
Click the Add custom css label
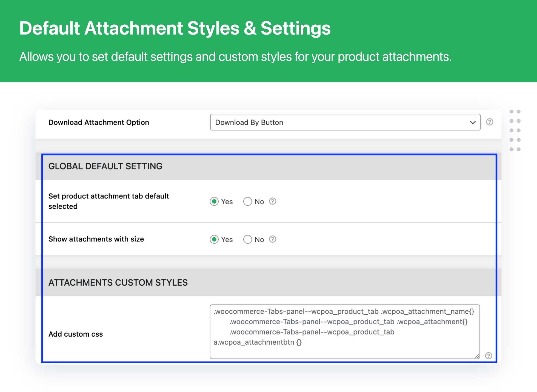click(x=76, y=334)
